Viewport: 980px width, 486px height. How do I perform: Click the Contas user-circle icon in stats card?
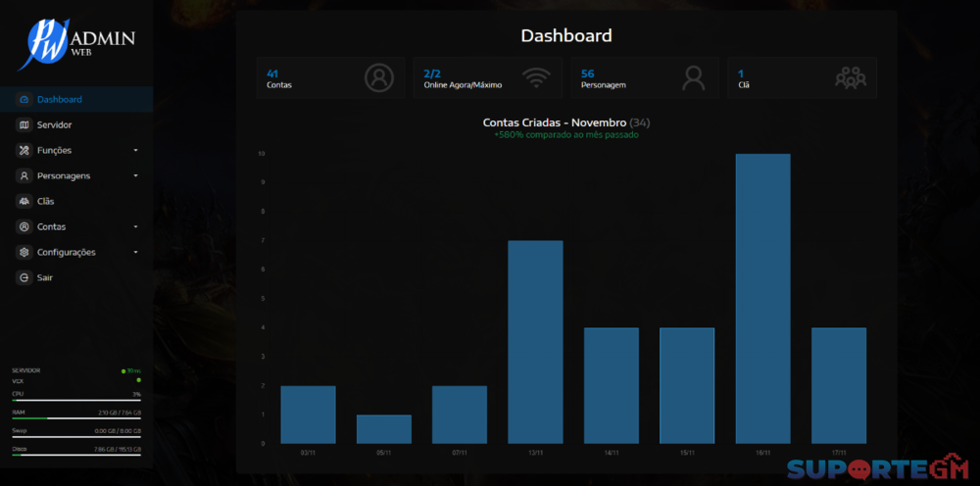click(x=378, y=77)
